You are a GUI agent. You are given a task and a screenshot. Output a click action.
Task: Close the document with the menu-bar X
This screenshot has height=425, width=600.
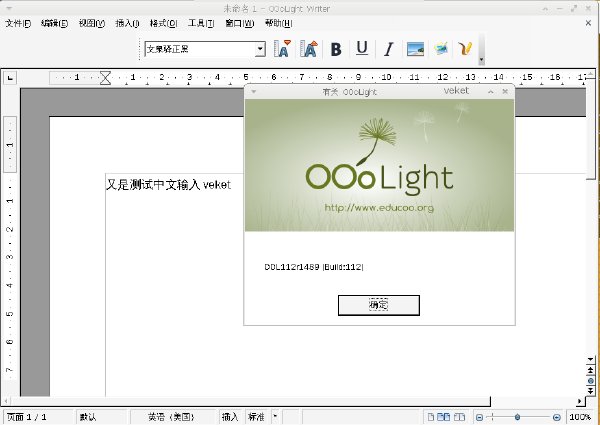[x=589, y=23]
